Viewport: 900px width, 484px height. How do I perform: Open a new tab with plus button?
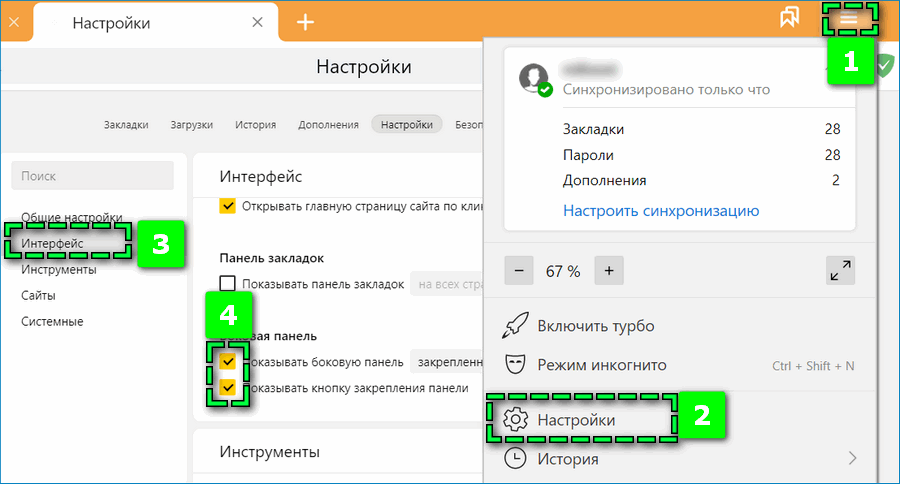pos(305,22)
